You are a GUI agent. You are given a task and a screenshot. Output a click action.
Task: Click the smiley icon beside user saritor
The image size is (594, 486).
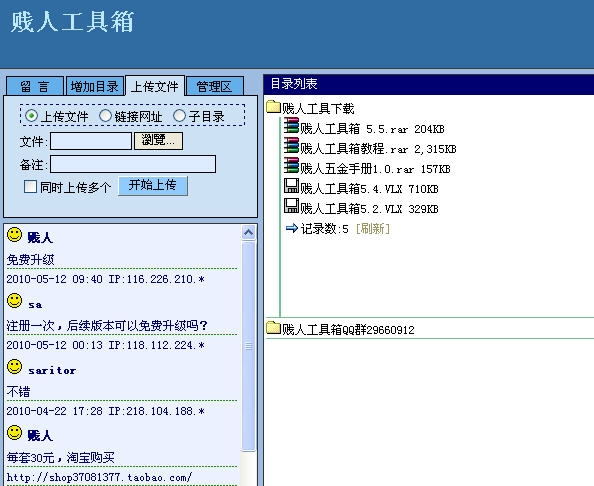coord(14,367)
